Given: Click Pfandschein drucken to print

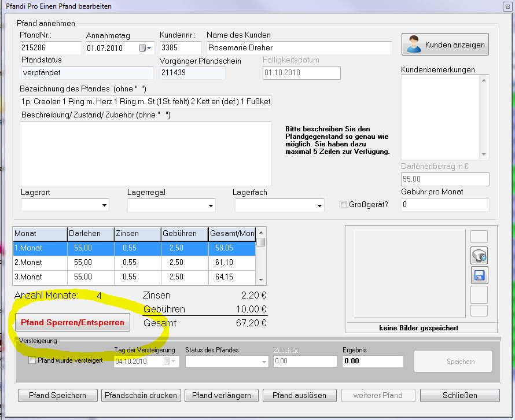Looking at the screenshot, I should tap(141, 396).
